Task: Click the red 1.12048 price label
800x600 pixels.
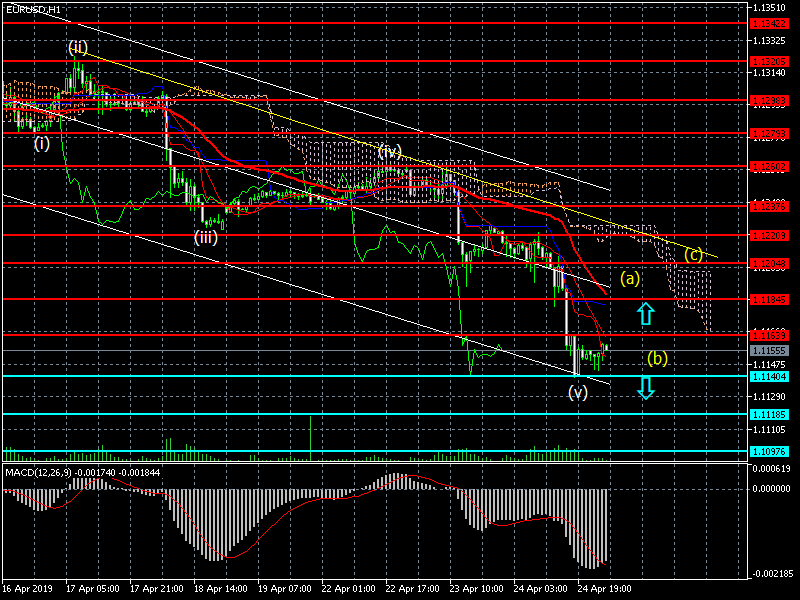Action: click(769, 263)
